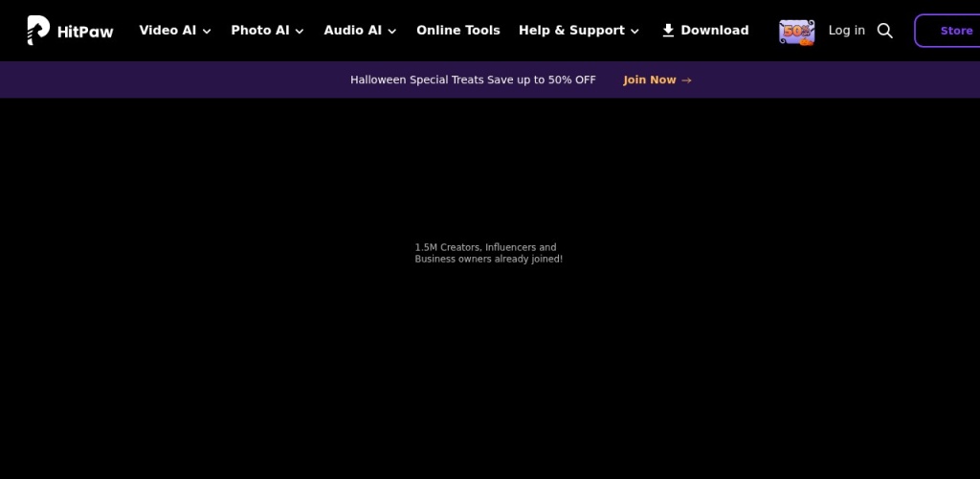Screen dimensions: 980x479
Task: Expand the chevron next to Help & Support
Action: click(635, 32)
